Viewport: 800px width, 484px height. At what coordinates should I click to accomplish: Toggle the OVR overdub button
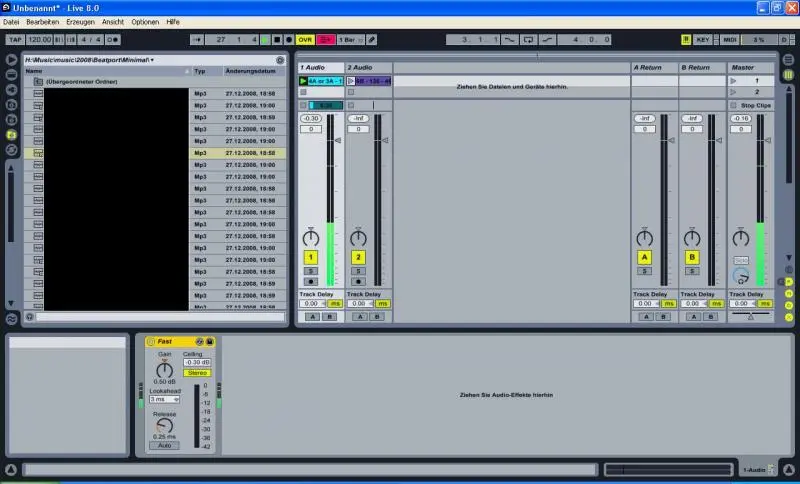[x=305, y=40]
